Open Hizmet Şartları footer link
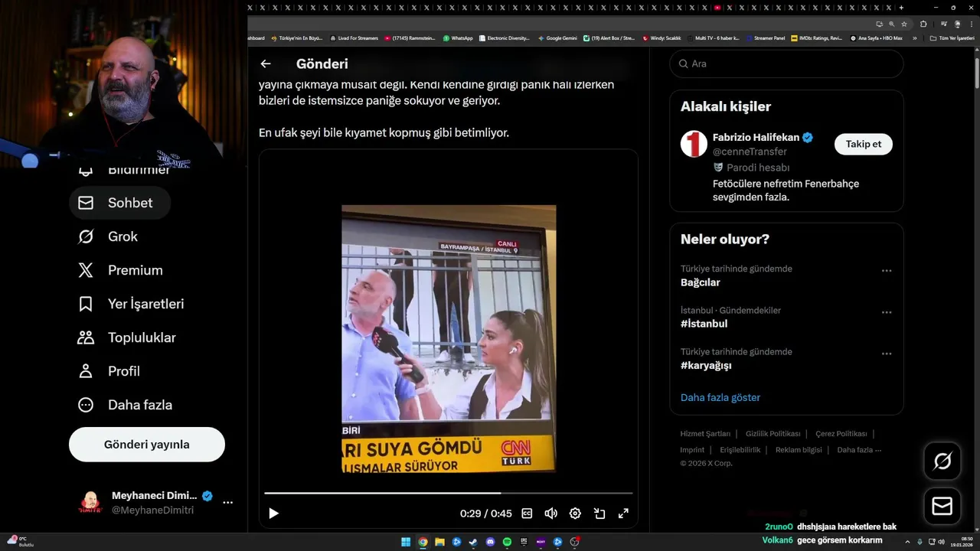Screen dimensions: 980x551 point(705,434)
